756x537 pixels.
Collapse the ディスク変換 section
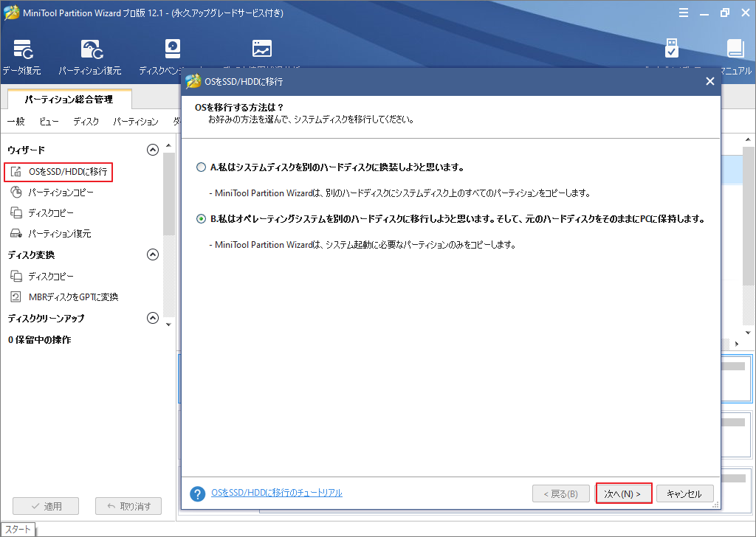[153, 255]
